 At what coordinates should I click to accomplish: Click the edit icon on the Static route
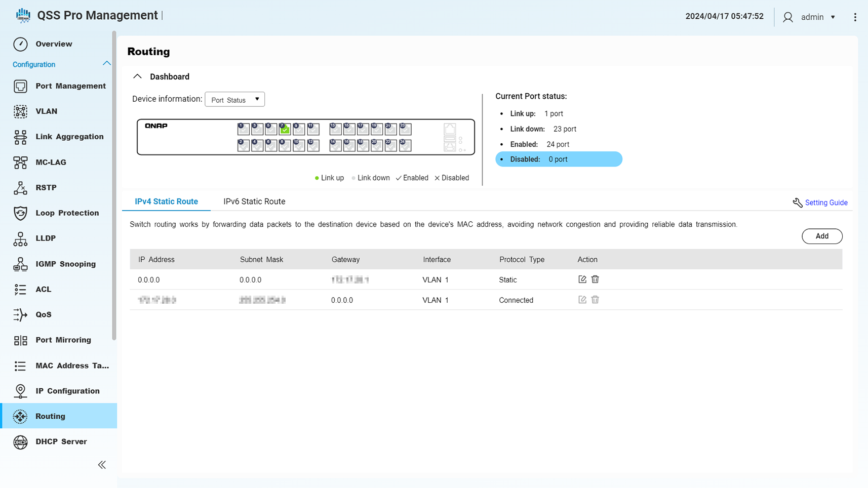582,279
